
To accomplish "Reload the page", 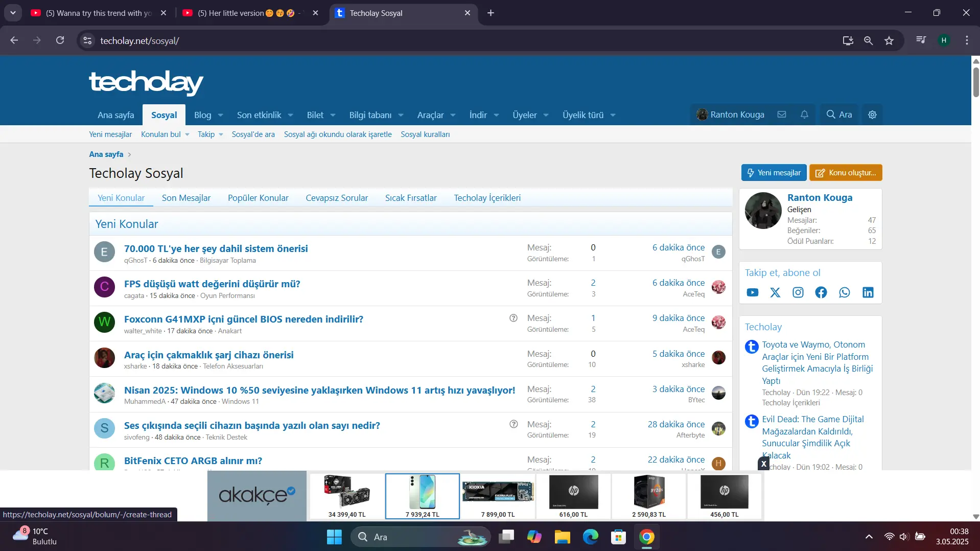I will [x=60, y=40].
